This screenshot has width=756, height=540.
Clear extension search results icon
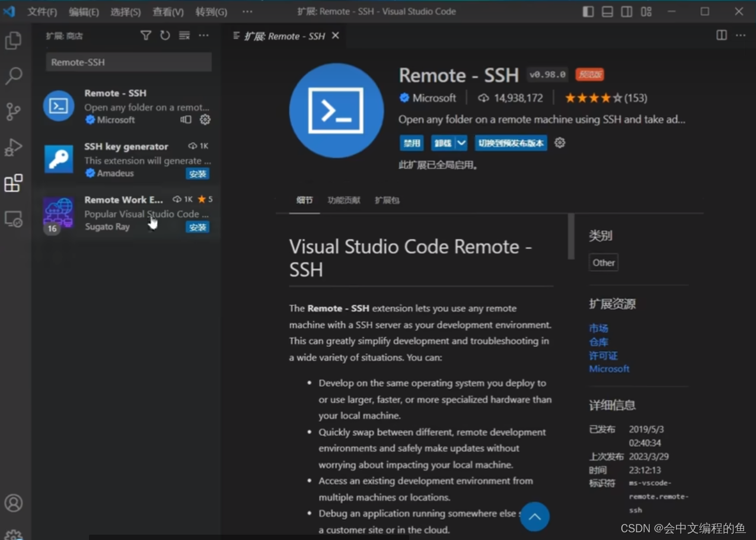click(x=184, y=36)
